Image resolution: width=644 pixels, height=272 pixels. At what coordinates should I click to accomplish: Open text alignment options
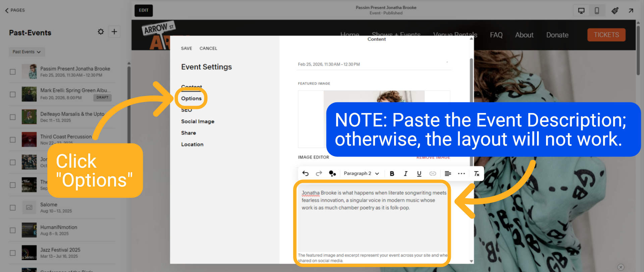(448, 173)
